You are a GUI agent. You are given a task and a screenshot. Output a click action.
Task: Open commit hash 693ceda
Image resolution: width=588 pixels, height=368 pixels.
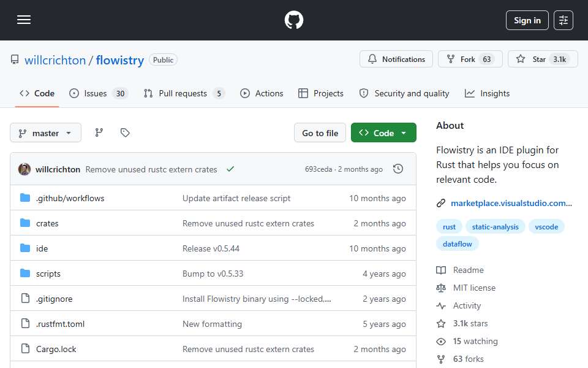(318, 169)
